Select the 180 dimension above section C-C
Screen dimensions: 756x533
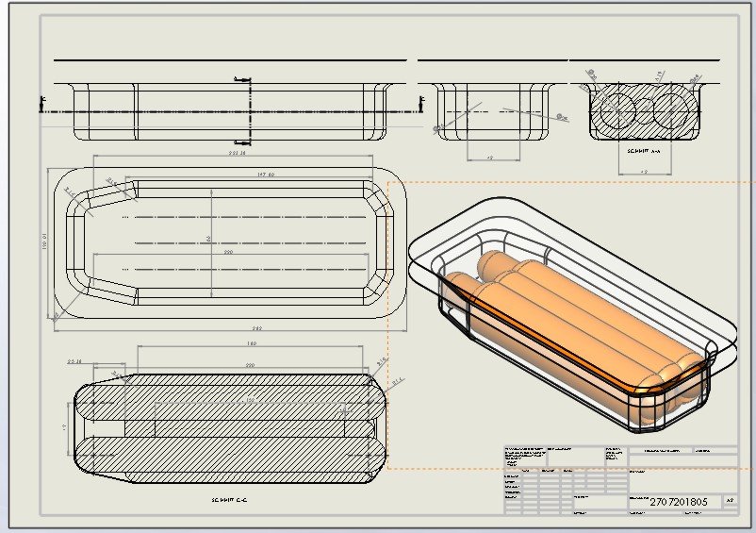coord(251,343)
